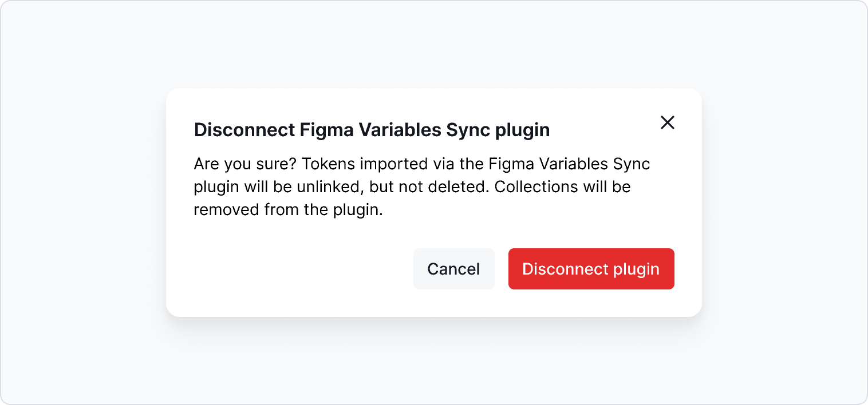Choose Cancel to keep the plugin connected
The width and height of the screenshot is (868, 405).
pyautogui.click(x=453, y=269)
